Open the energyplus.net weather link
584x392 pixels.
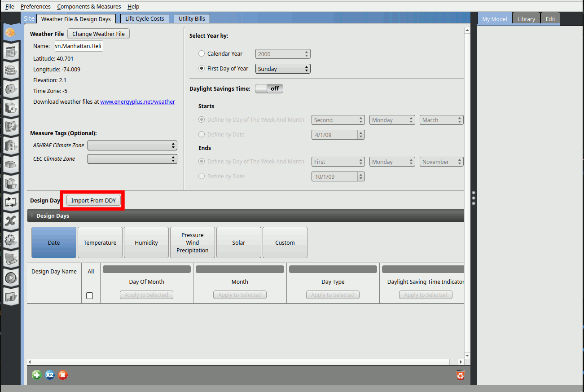[137, 102]
